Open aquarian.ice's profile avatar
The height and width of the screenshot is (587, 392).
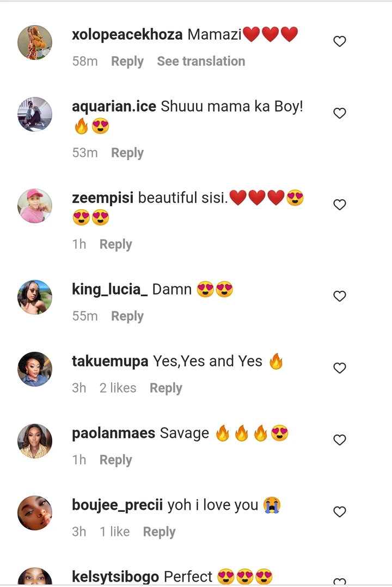(35, 114)
